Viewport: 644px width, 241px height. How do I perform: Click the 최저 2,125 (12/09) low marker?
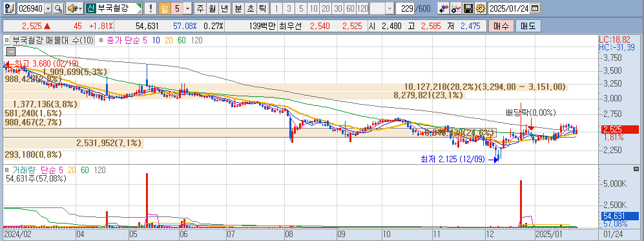point(459,160)
